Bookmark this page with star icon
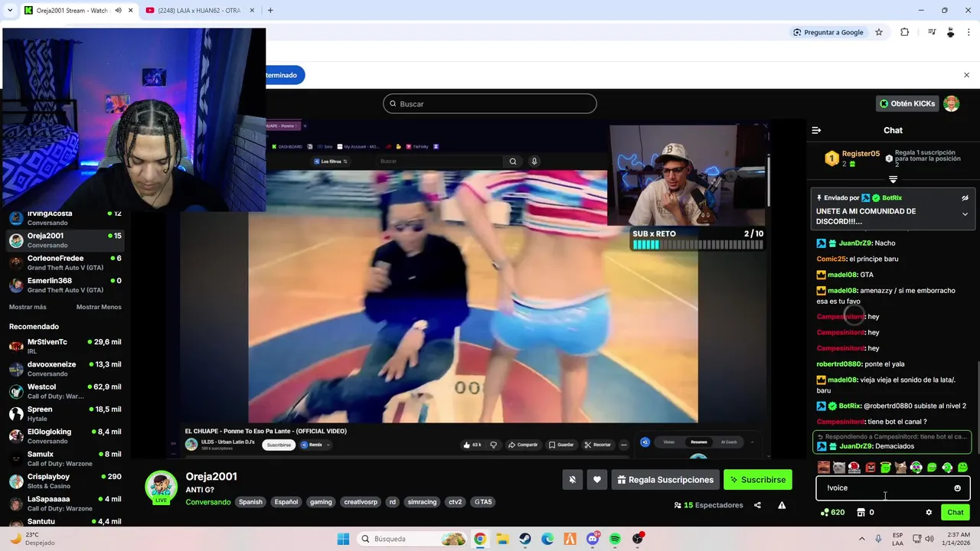 (x=879, y=32)
